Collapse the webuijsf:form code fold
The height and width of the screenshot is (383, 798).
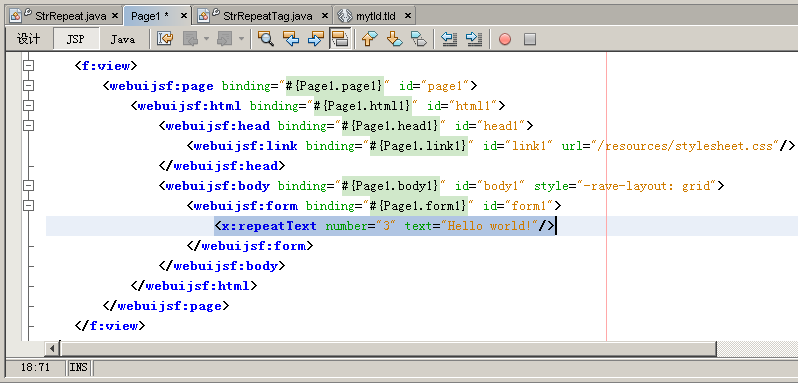pos(28,205)
